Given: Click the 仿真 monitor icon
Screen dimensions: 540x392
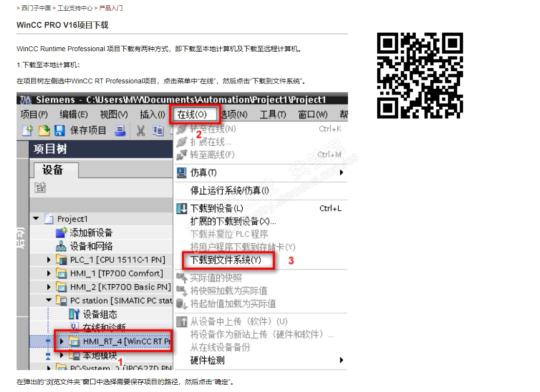Looking at the screenshot, I should point(181,172).
